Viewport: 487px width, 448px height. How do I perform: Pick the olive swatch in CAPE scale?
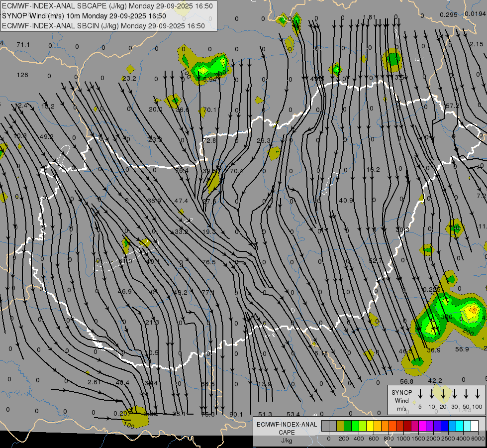click(x=340, y=426)
